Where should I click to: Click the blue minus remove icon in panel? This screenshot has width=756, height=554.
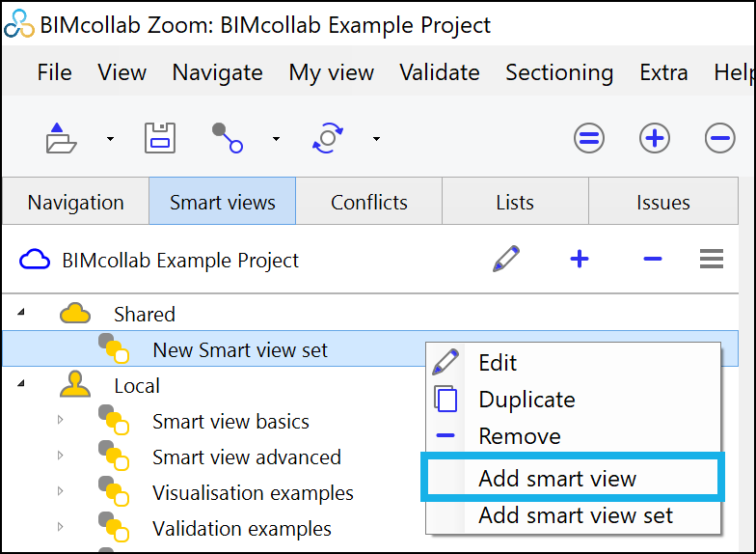tap(653, 259)
